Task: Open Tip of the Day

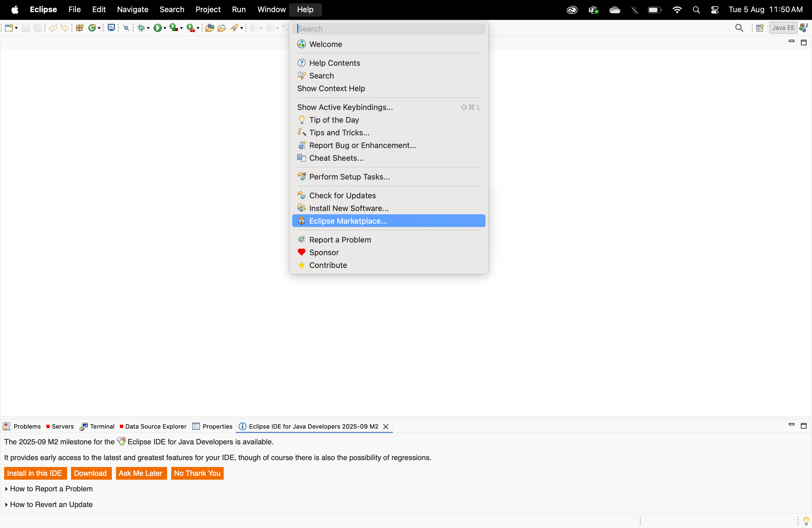Action: click(x=389, y=120)
